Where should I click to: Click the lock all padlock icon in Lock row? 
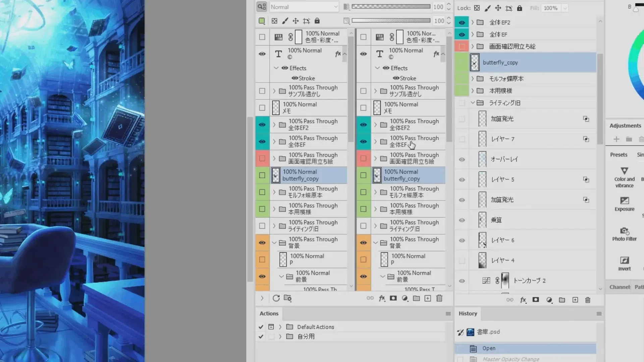pyautogui.click(x=520, y=8)
